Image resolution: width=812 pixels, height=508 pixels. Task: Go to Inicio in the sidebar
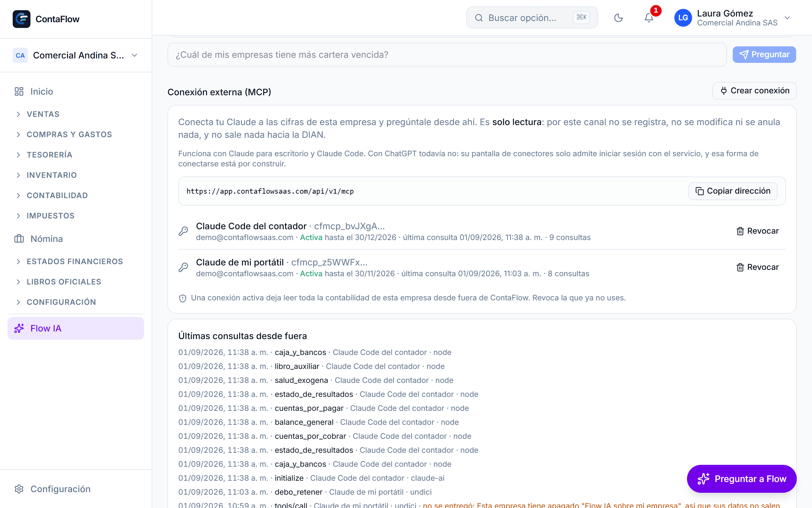(x=76, y=91)
